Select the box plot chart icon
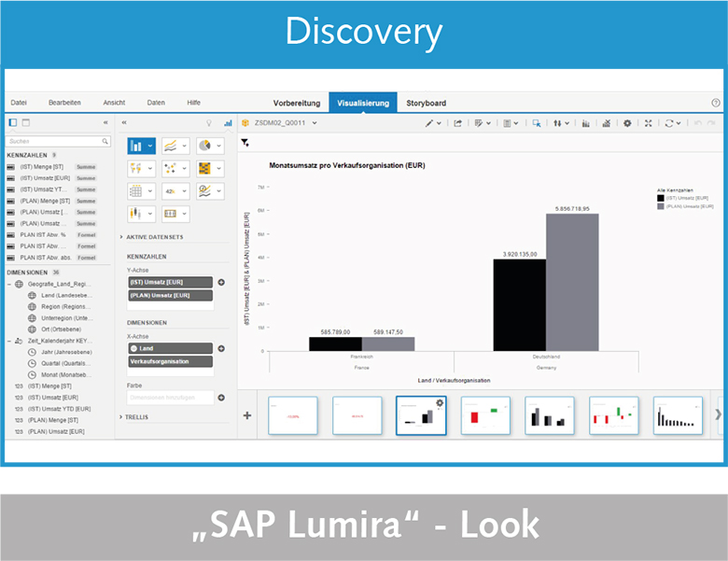728x561 pixels. pos(136,214)
